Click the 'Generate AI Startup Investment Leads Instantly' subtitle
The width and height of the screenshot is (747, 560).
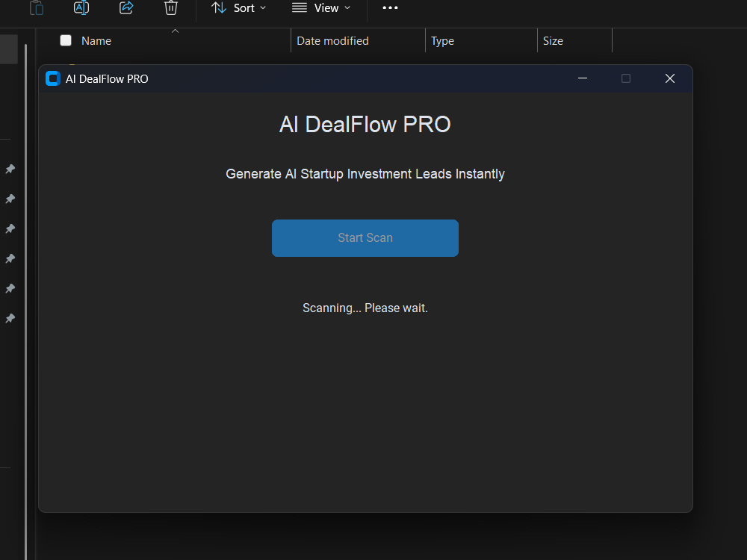coord(365,174)
